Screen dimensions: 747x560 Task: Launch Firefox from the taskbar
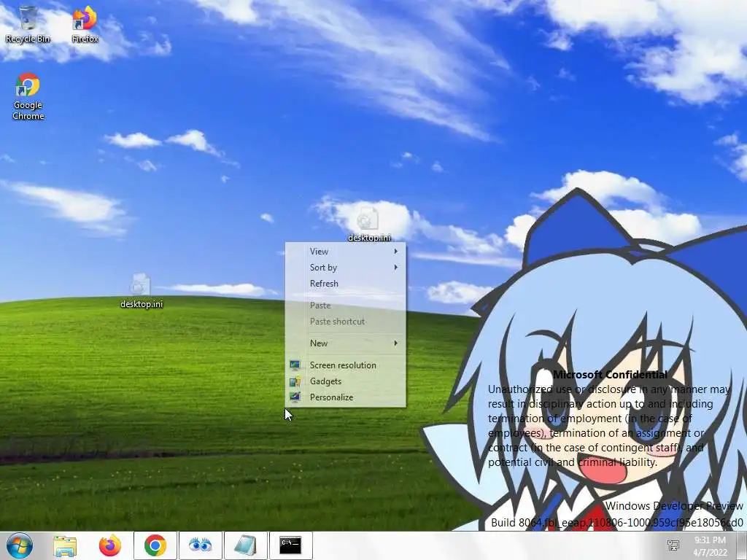(x=110, y=545)
